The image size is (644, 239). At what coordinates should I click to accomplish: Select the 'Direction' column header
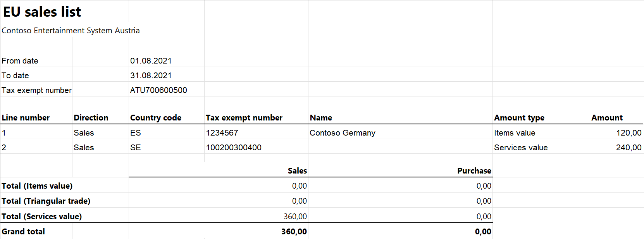(91, 118)
